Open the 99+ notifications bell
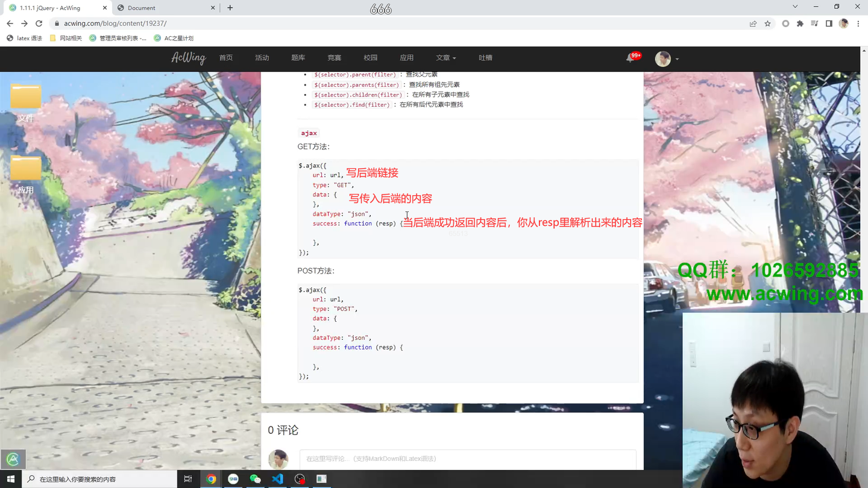The width and height of the screenshot is (868, 488). pos(632,57)
